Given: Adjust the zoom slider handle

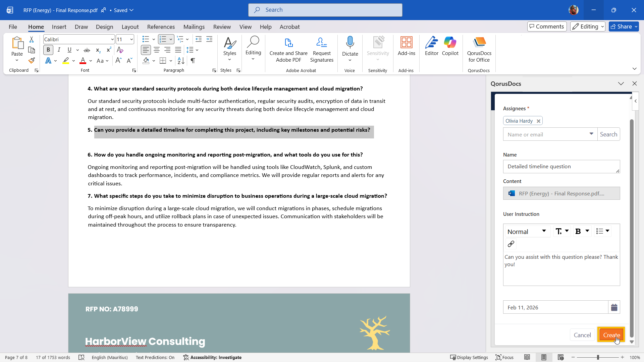Looking at the screenshot, I should click(x=598, y=357).
